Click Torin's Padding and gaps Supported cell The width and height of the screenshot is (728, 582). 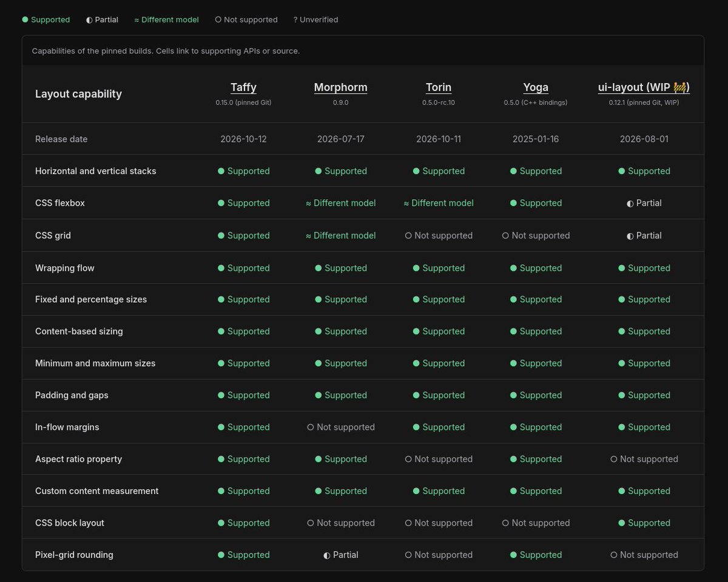tap(439, 395)
